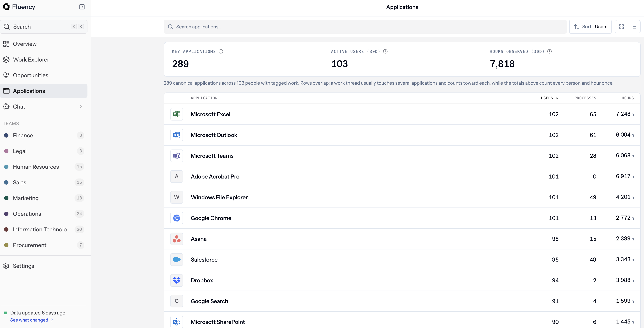Screen dimensions: 644x328
Task: Open the Operations team
Action: (44, 214)
